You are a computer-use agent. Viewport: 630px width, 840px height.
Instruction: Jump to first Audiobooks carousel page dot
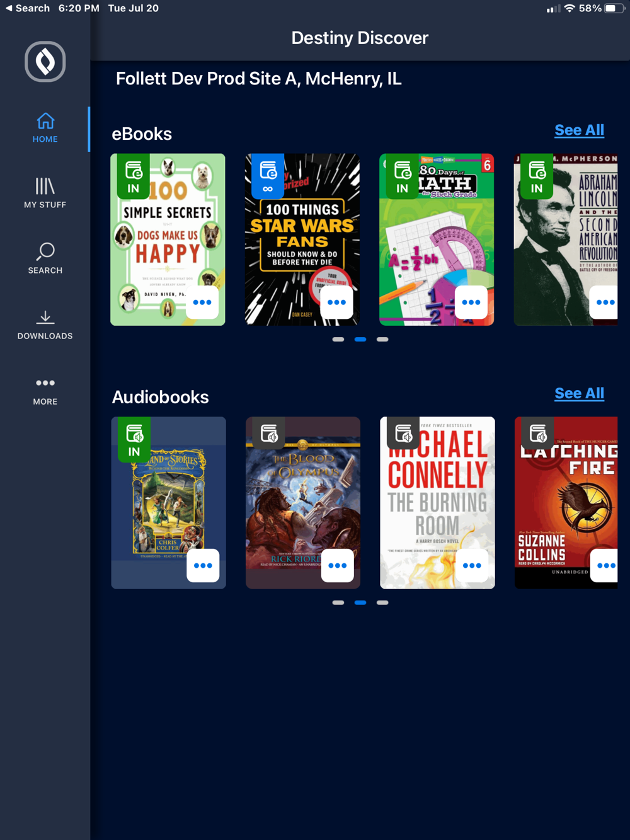[338, 603]
